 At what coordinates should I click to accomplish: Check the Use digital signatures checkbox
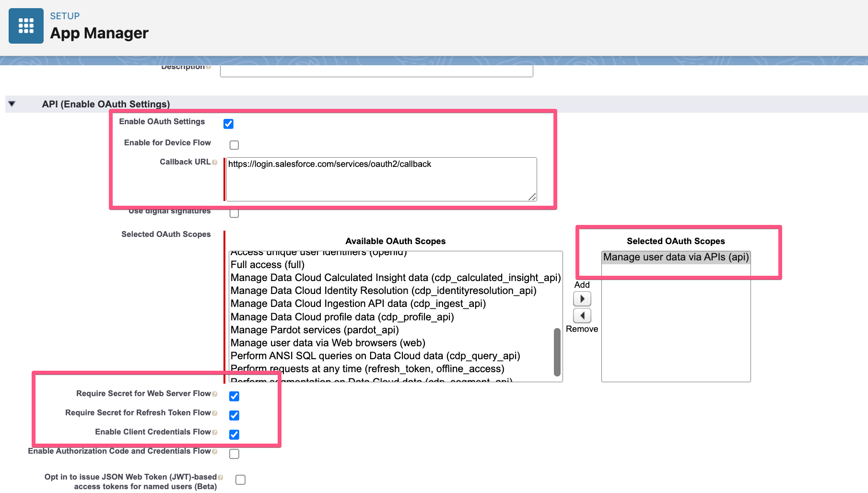[x=234, y=213]
